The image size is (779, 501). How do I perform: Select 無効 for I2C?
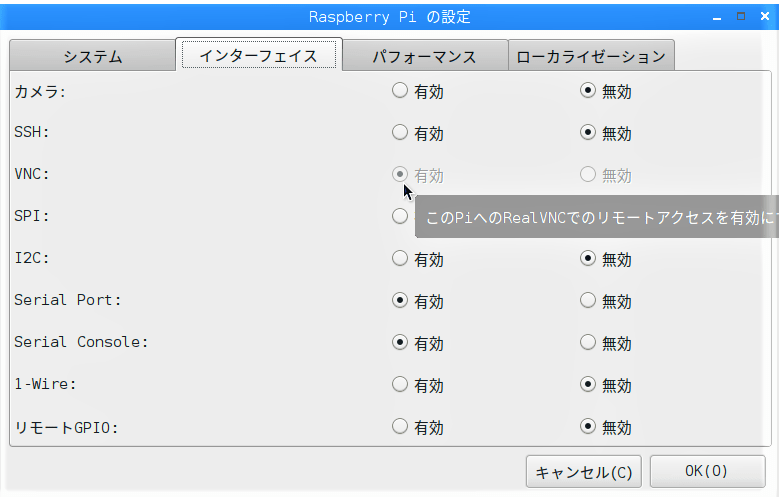point(588,258)
